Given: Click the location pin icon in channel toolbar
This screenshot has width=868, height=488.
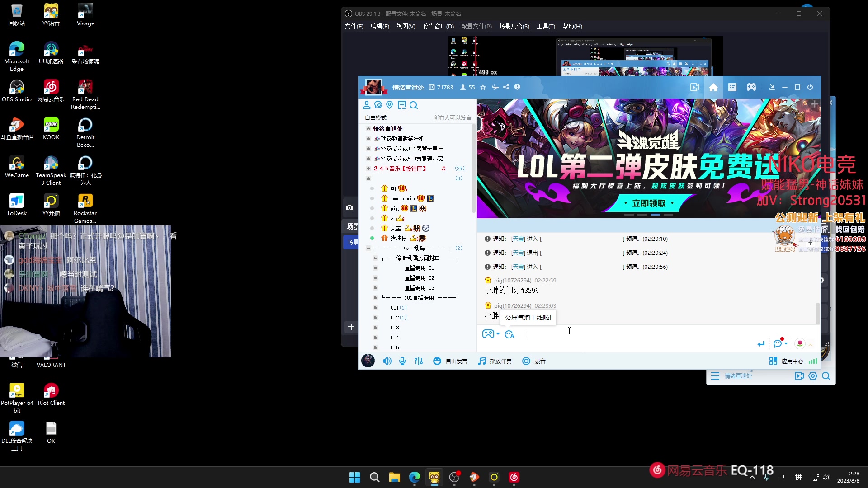Looking at the screenshot, I should pyautogui.click(x=390, y=105).
